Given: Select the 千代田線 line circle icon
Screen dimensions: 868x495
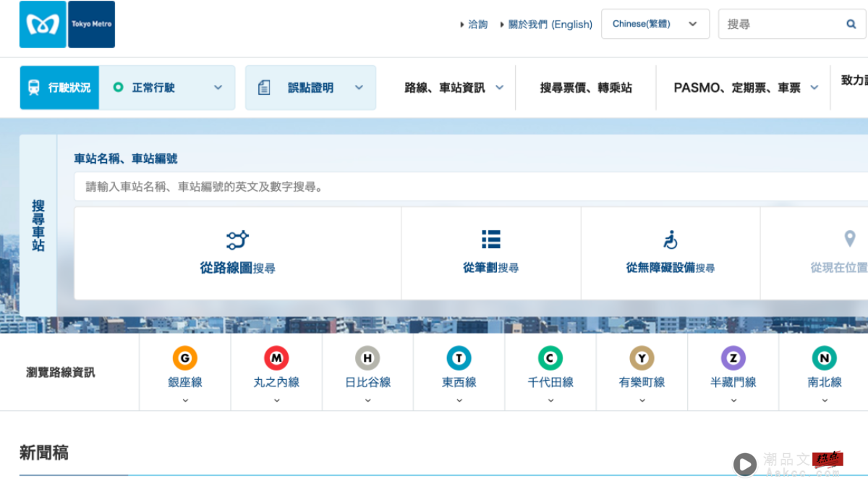Looking at the screenshot, I should pyautogui.click(x=550, y=357).
